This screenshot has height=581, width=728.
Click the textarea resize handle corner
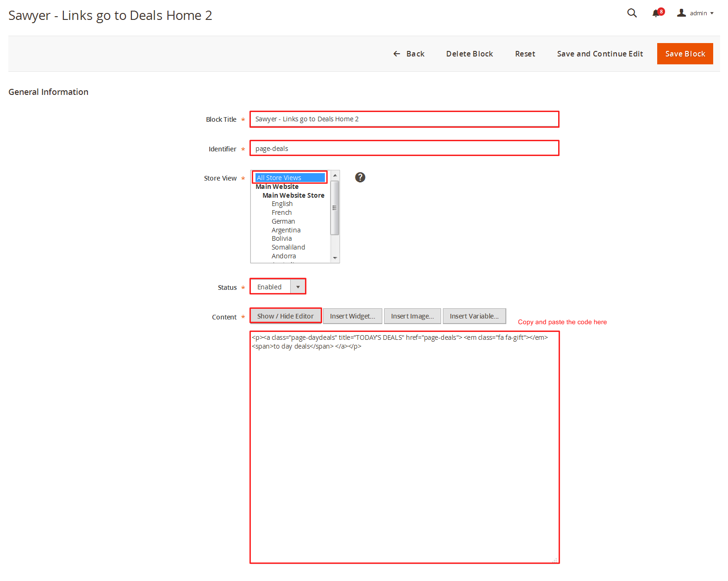pyautogui.click(x=555, y=560)
